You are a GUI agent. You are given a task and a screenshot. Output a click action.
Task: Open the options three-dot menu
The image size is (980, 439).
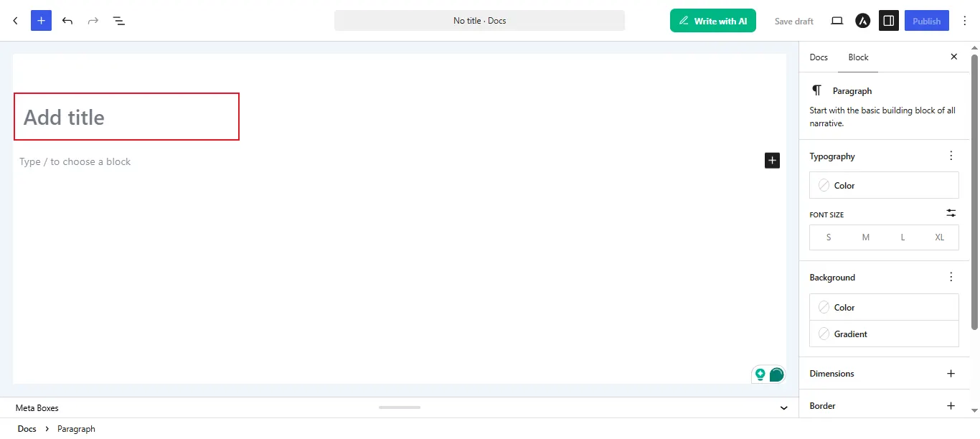point(965,21)
